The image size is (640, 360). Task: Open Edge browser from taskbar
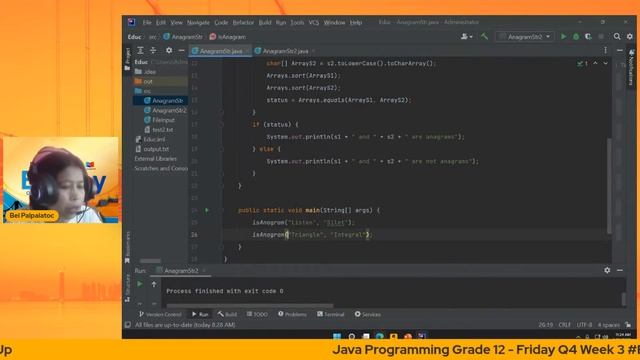click(380, 336)
